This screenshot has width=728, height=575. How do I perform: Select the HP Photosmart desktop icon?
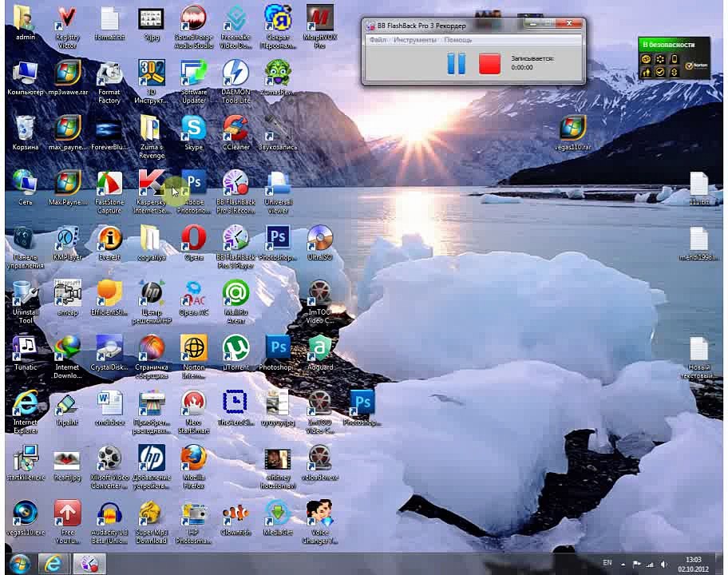click(x=194, y=522)
